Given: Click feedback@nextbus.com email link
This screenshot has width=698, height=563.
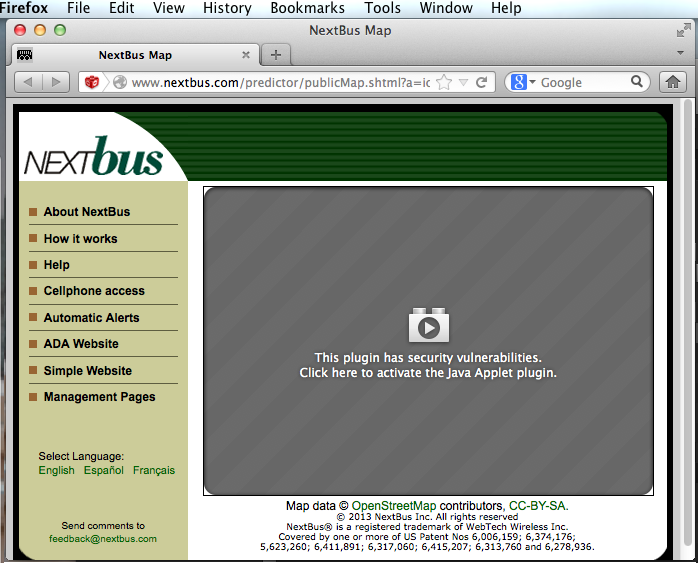Looking at the screenshot, I should [103, 539].
